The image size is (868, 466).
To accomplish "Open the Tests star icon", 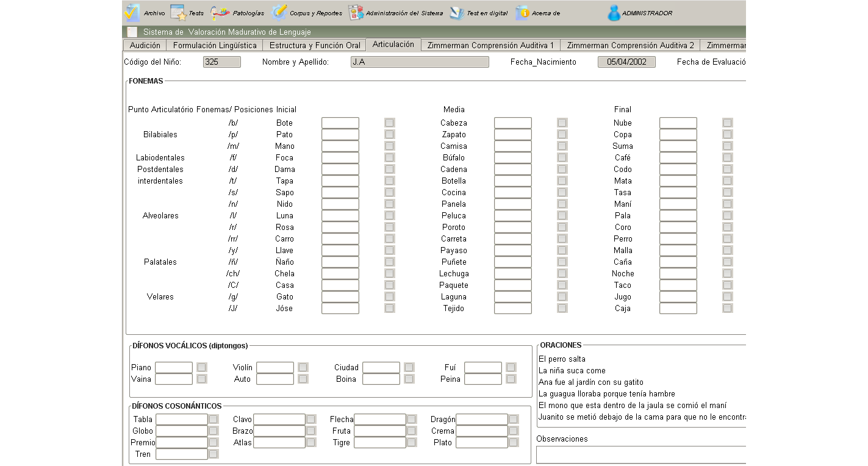I will click(178, 13).
